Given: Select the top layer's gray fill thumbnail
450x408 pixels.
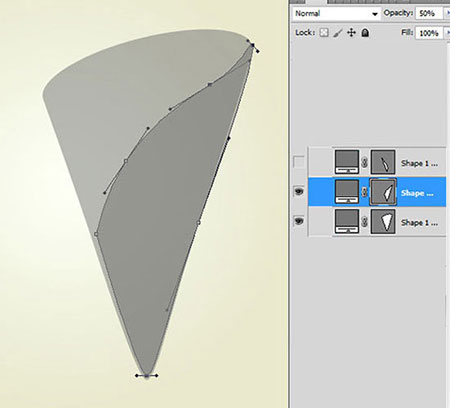Looking at the screenshot, I should click(347, 162).
